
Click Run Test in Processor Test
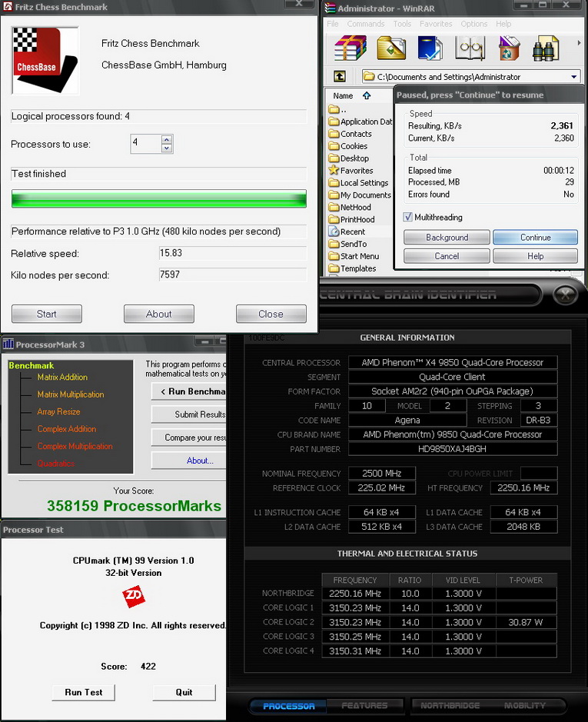pyautogui.click(x=83, y=692)
